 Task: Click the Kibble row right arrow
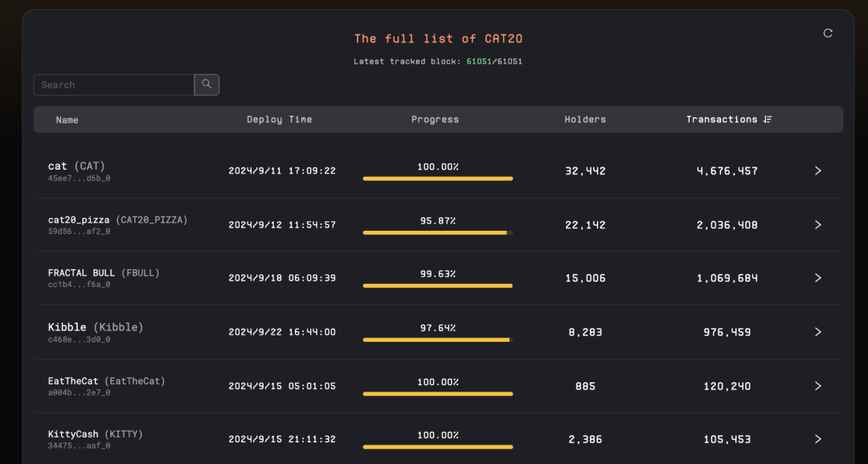[x=817, y=332]
